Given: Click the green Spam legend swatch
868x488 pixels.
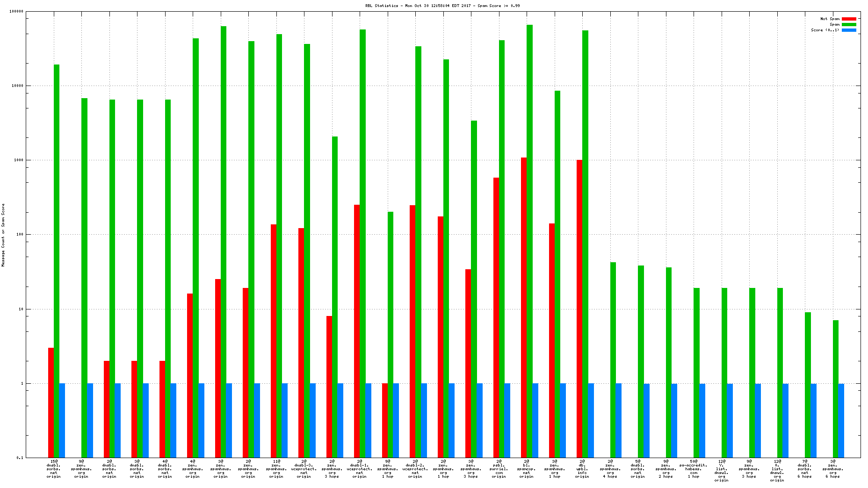Looking at the screenshot, I should (849, 25).
